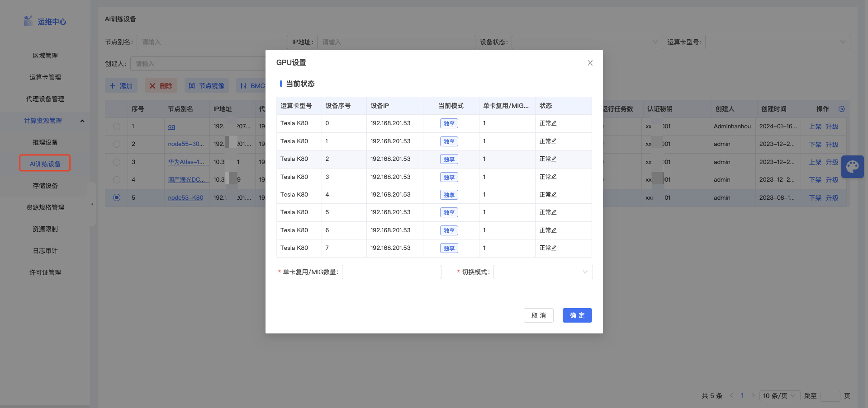
Task: Click the 独享 mode tag for device 0
Action: click(x=449, y=123)
